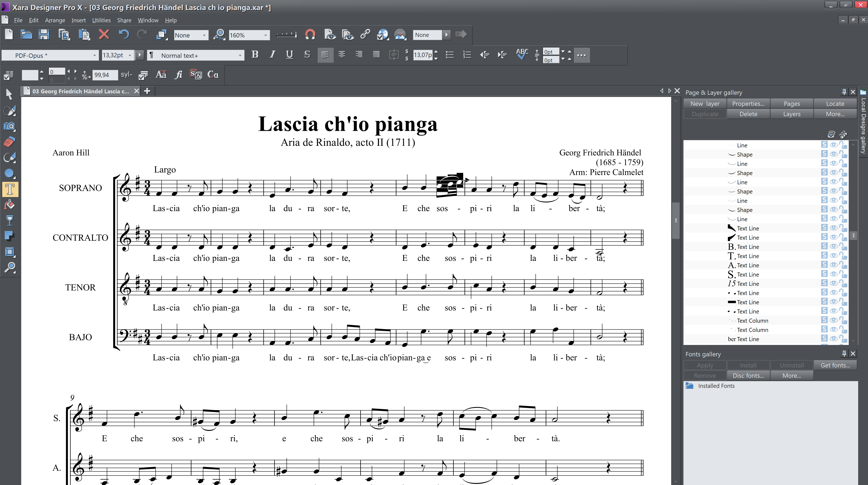The height and width of the screenshot is (485, 868).
Task: Select the Eraser tool
Action: [x=10, y=142]
